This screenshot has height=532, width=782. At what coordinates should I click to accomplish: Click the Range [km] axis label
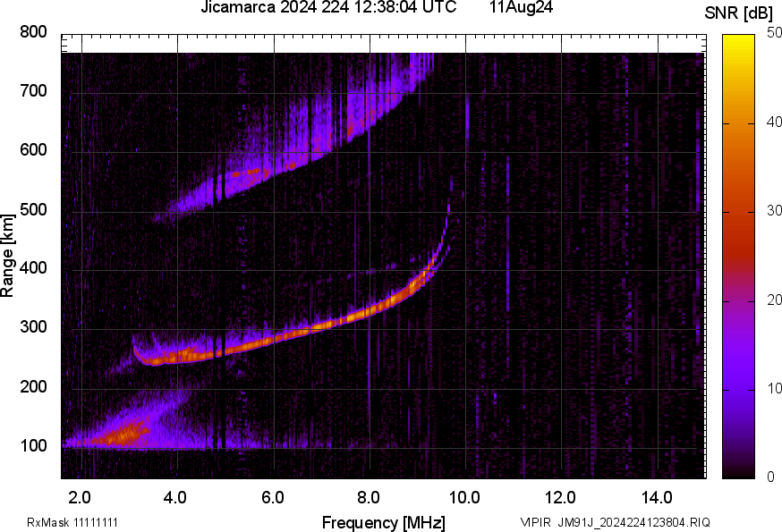pyautogui.click(x=7, y=256)
